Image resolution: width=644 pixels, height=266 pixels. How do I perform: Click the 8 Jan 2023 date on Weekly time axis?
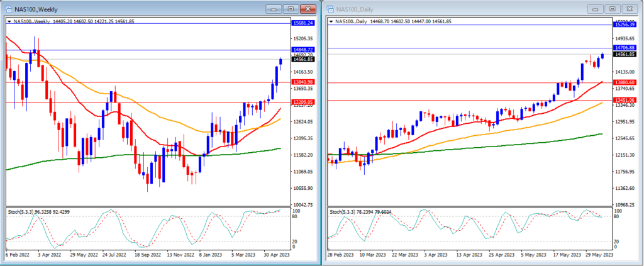211,255
